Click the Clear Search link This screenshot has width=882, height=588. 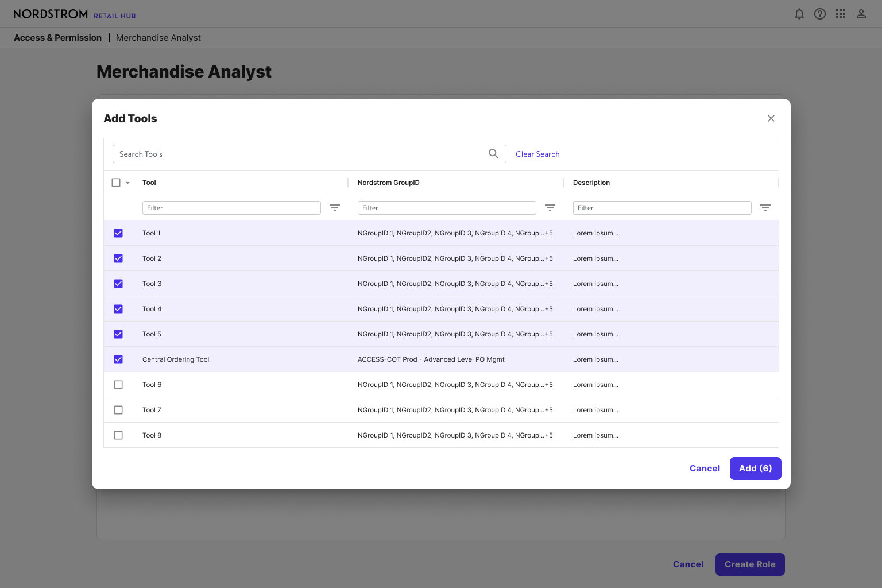[537, 154]
